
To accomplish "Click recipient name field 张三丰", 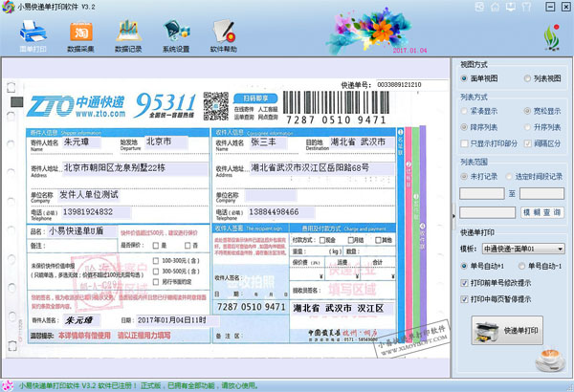I will tap(268, 142).
